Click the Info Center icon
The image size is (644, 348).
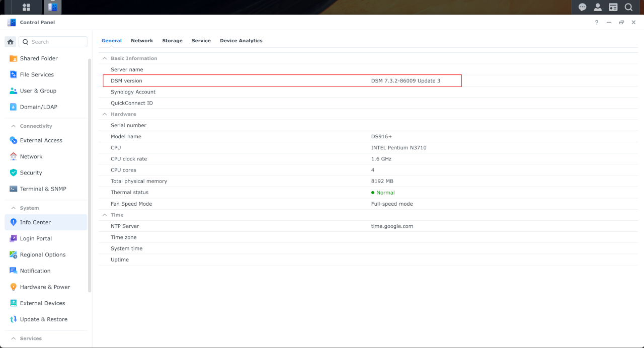point(14,222)
